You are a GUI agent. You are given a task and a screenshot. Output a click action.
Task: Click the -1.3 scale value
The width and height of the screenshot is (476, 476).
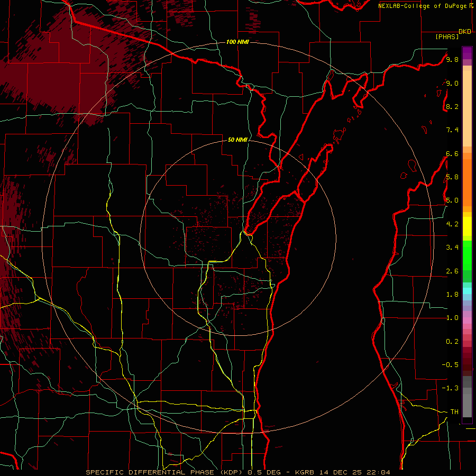tap(450, 388)
